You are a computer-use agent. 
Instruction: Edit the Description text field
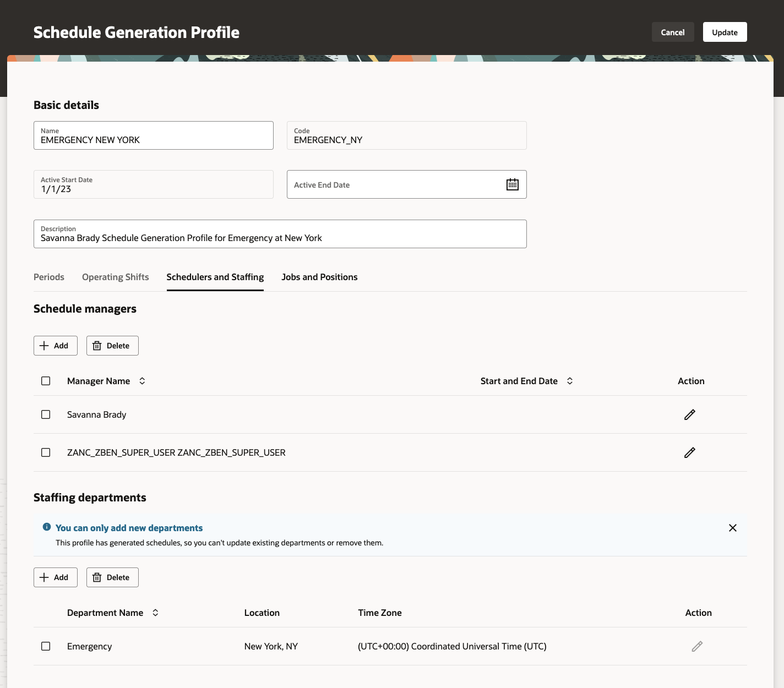coord(280,237)
